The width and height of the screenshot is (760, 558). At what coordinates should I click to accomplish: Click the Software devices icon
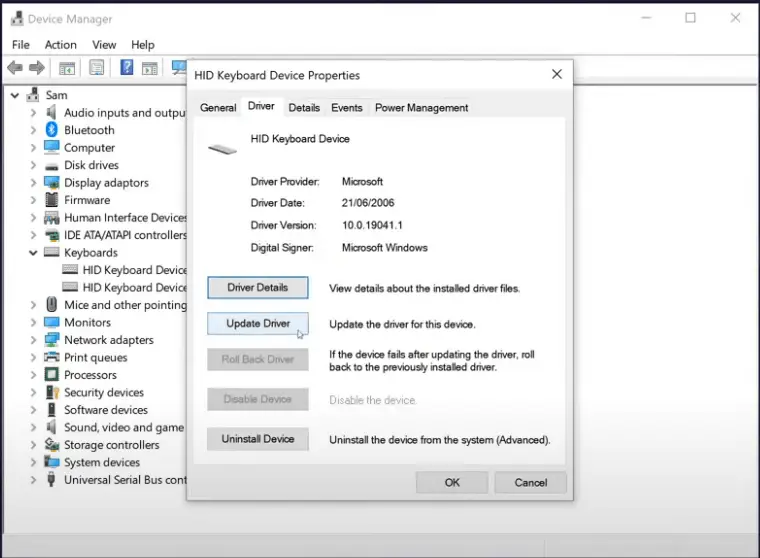point(51,409)
